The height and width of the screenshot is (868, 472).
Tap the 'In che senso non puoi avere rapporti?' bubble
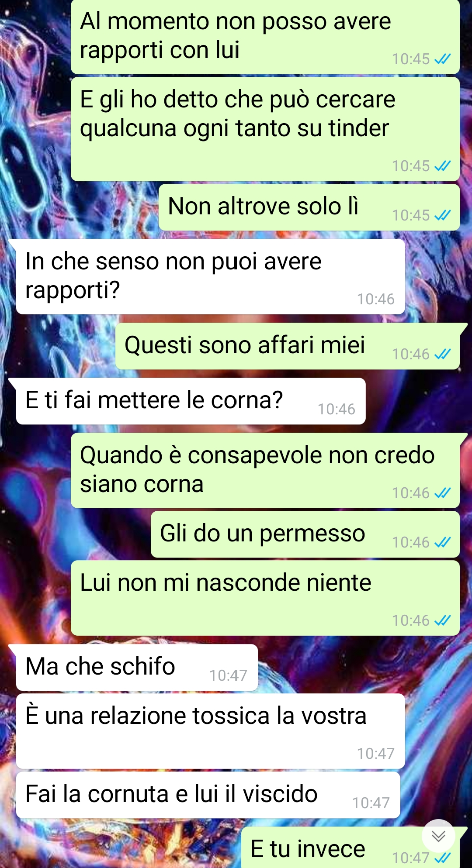210,276
